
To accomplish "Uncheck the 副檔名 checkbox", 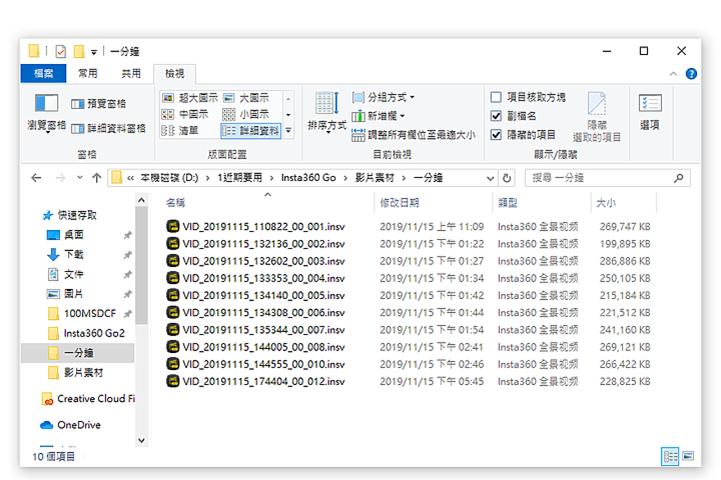I will (496, 116).
